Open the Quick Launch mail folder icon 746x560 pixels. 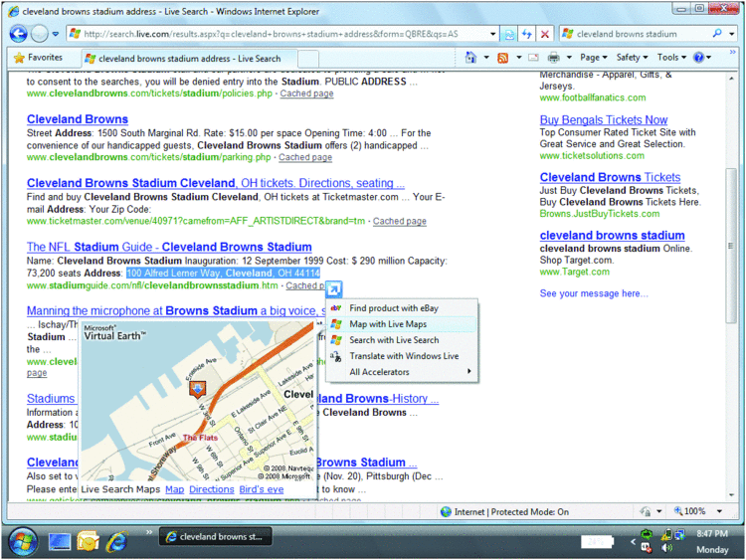[x=88, y=541]
